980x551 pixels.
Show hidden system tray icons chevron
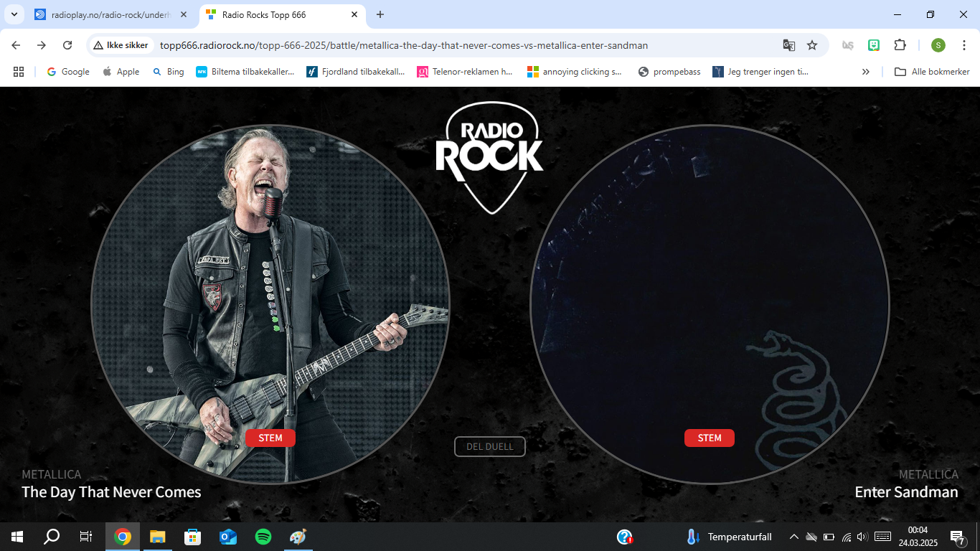click(x=794, y=537)
